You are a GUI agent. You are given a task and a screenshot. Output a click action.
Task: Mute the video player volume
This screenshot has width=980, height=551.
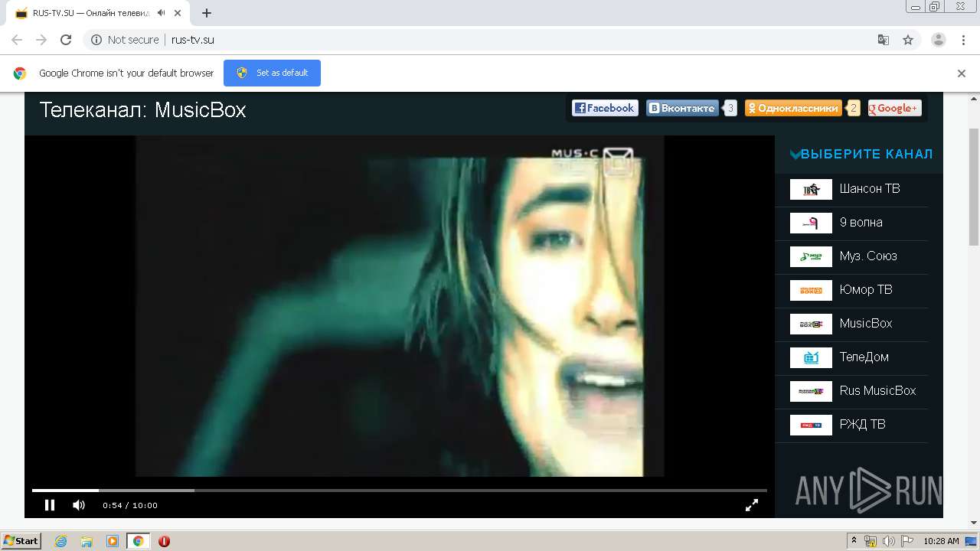click(79, 505)
